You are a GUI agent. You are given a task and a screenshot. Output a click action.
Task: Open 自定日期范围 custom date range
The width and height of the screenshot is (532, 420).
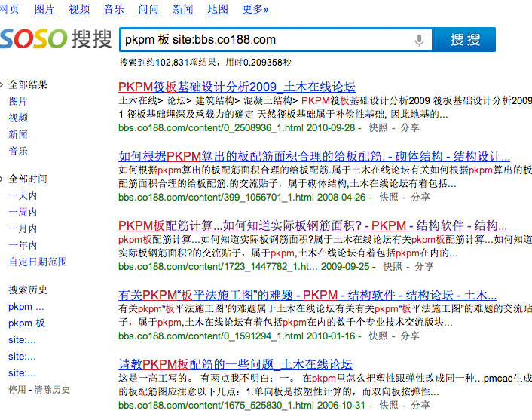tap(38, 262)
